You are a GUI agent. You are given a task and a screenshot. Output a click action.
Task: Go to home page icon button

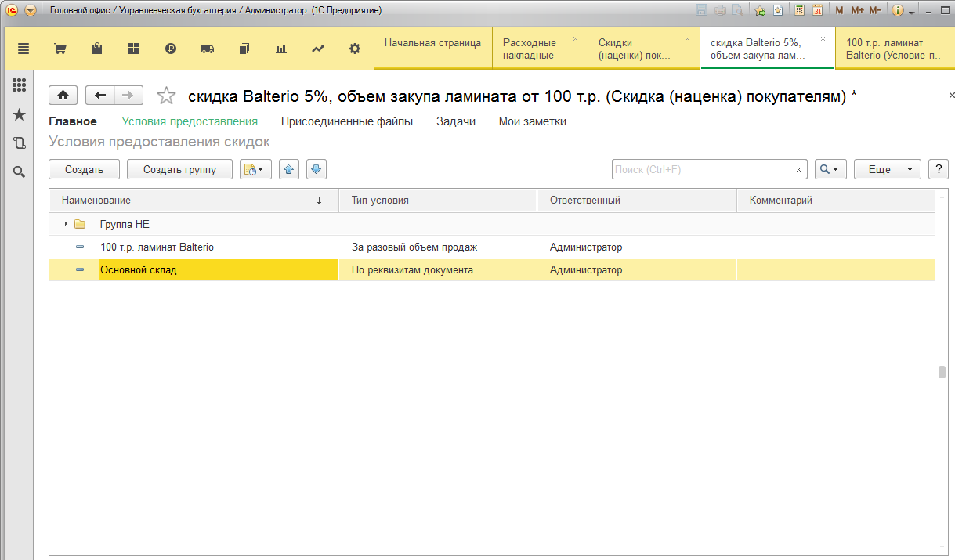[x=63, y=96]
